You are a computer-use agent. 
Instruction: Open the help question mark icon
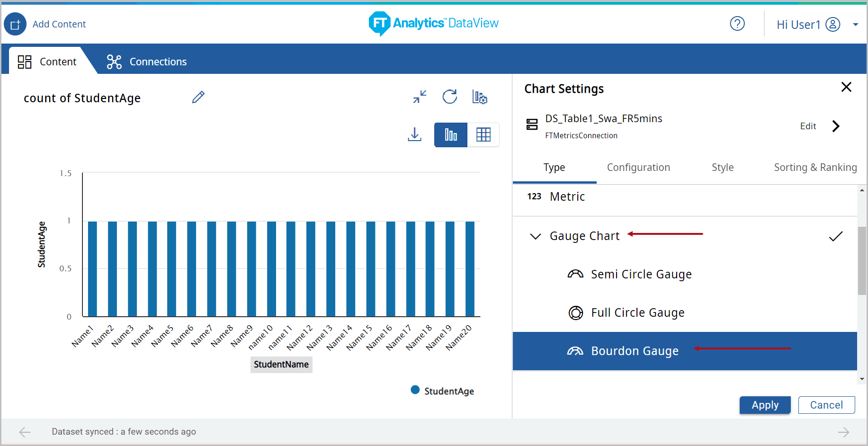tap(737, 23)
